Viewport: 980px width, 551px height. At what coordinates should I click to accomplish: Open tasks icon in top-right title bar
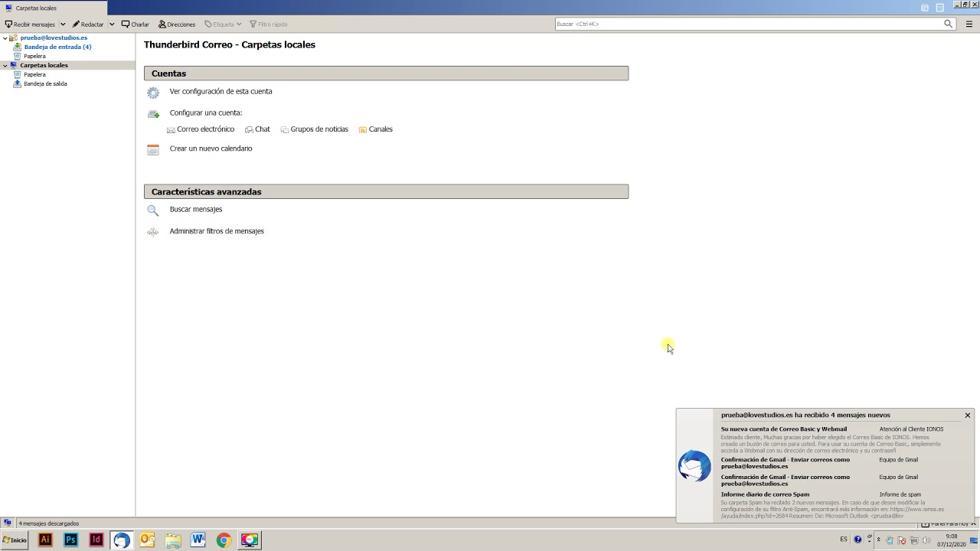[x=940, y=8]
